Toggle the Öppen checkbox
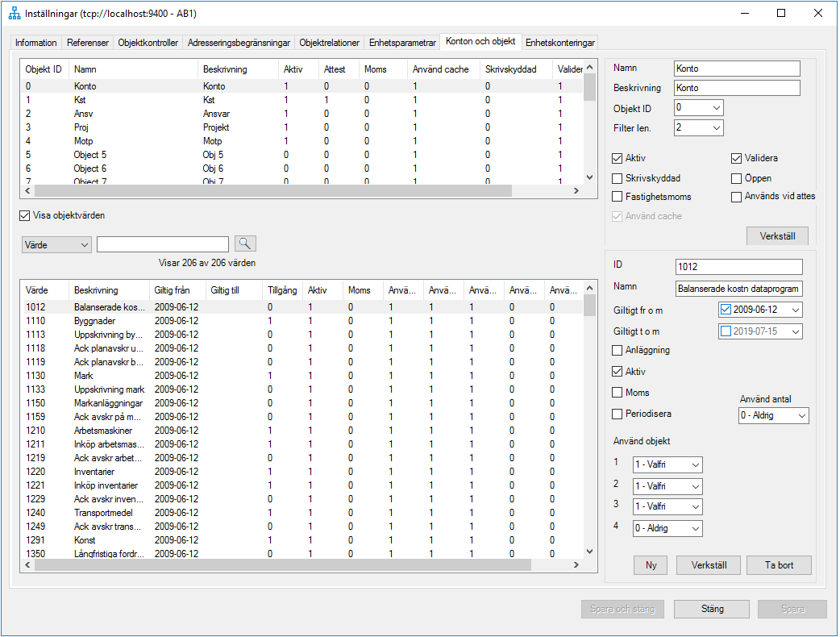This screenshot has width=840, height=637. click(x=736, y=178)
